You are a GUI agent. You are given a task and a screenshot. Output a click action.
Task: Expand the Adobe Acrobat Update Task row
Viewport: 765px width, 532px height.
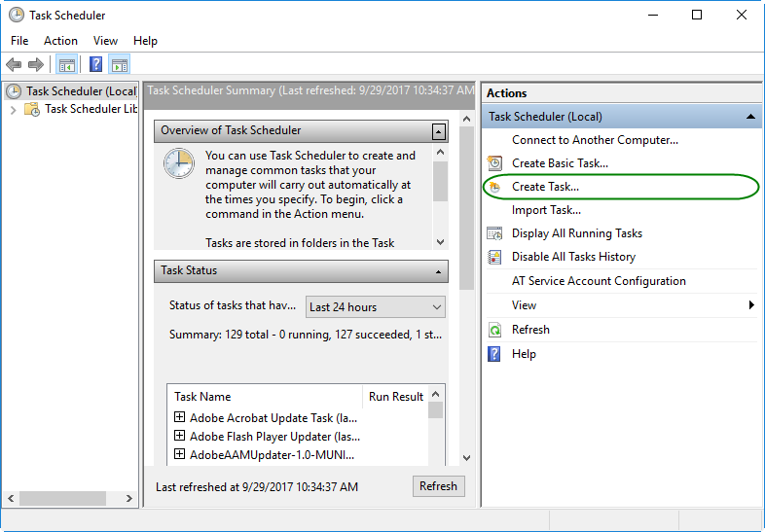(179, 417)
